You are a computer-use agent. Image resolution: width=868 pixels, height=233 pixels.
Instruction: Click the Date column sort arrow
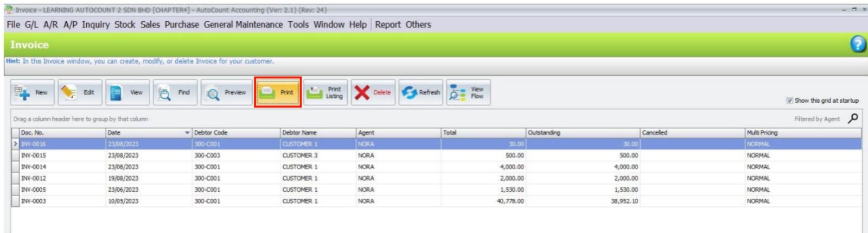[187, 133]
